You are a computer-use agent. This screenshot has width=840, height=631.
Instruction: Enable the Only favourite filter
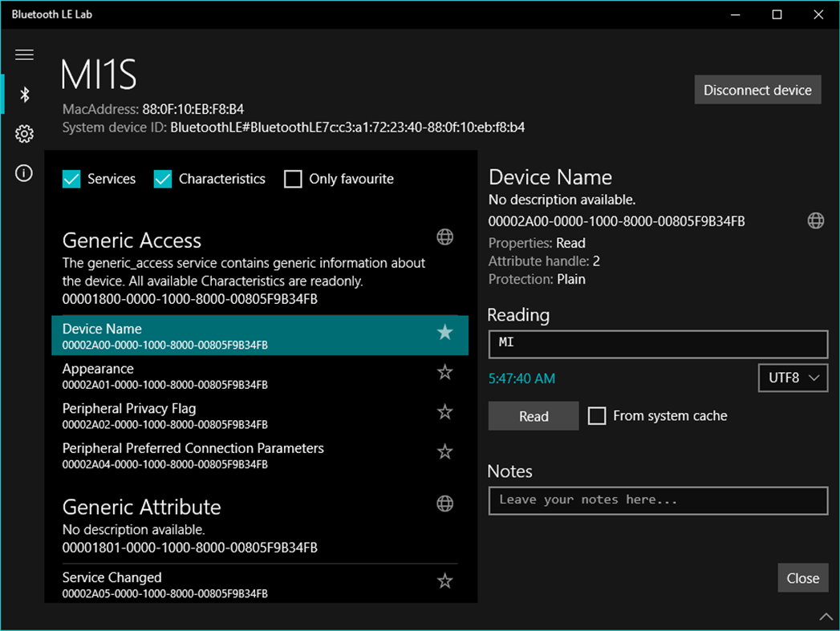[x=293, y=179]
